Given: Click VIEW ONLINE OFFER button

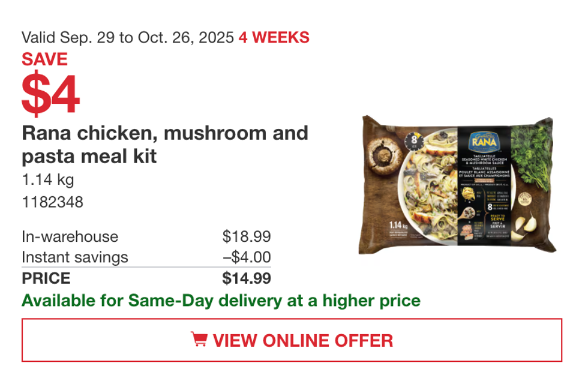Looking at the screenshot, I should click(x=294, y=341).
